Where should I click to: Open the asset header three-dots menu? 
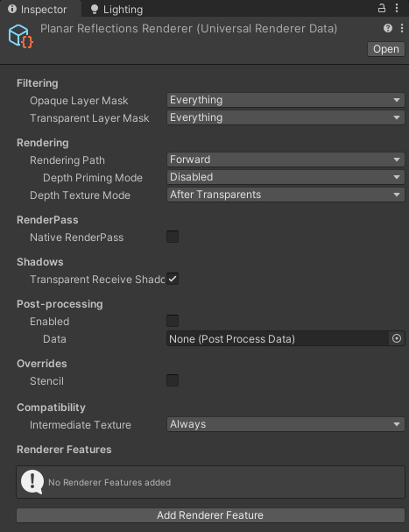coord(402,28)
